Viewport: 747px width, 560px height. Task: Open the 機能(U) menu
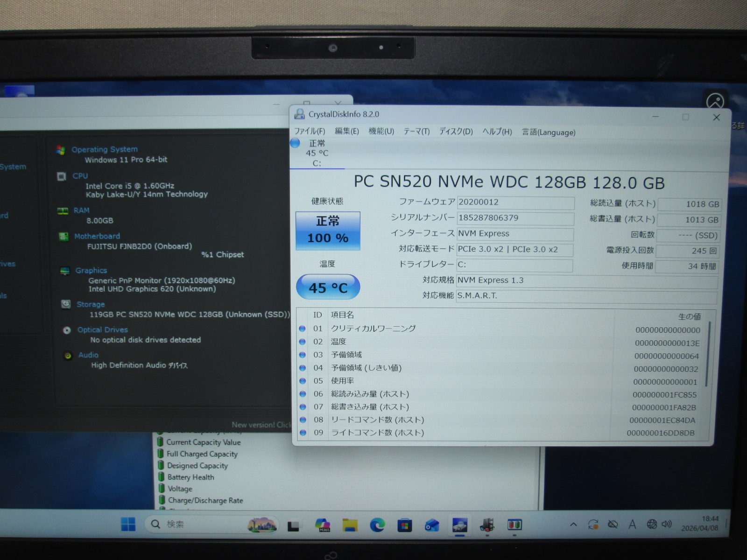coord(381,132)
